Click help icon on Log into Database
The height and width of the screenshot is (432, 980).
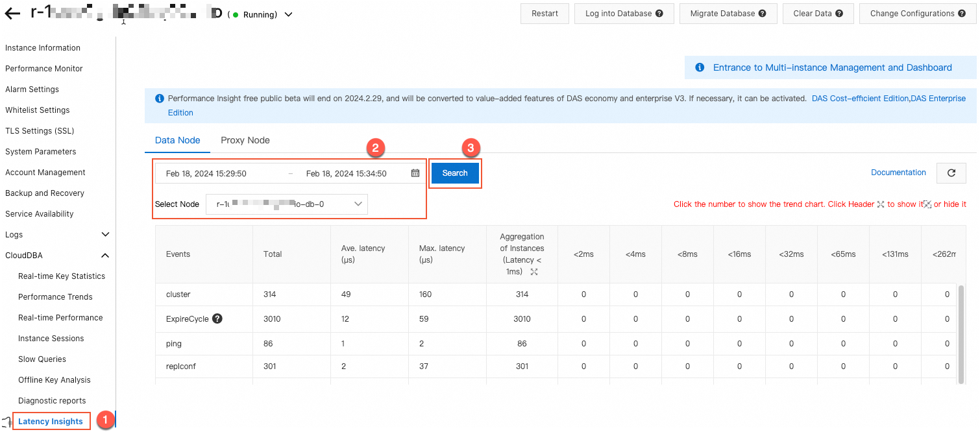pyautogui.click(x=659, y=14)
